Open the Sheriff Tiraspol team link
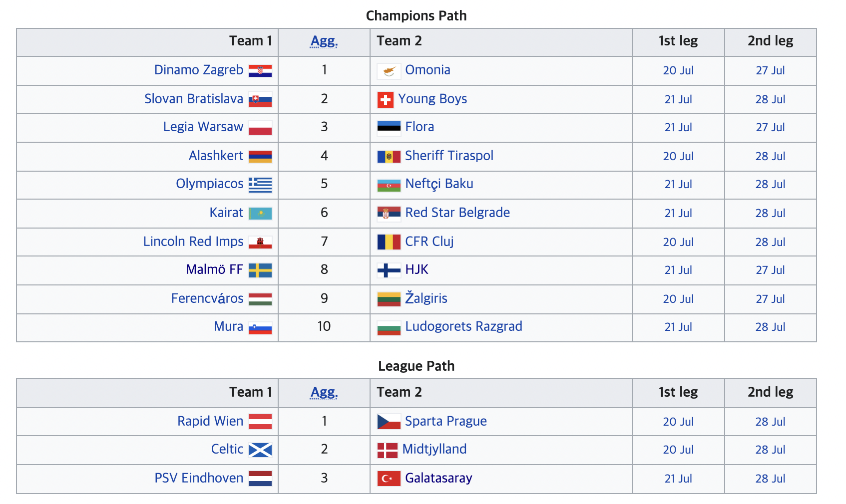Screen dimensions: 846x504 [449, 156]
